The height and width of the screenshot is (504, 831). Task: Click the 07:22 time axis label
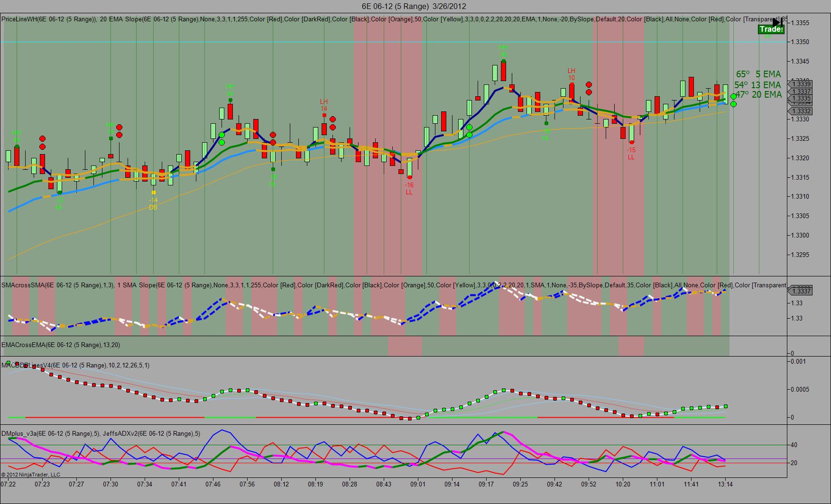pyautogui.click(x=8, y=485)
